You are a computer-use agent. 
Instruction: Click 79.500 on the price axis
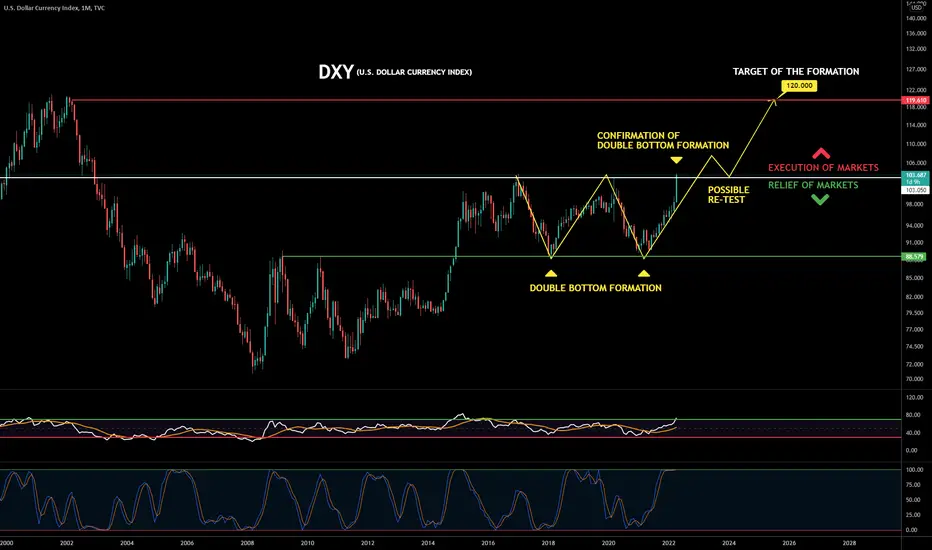pyautogui.click(x=916, y=313)
